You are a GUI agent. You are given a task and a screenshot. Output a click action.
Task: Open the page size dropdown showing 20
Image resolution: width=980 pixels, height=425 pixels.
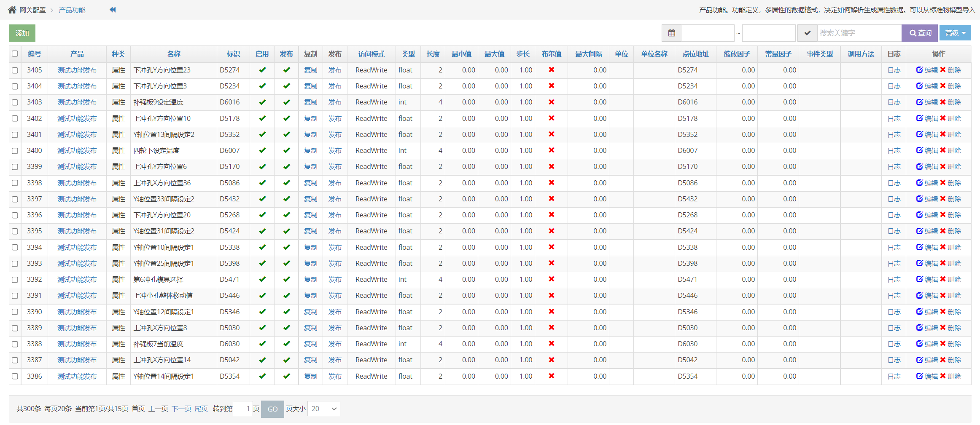coord(323,409)
